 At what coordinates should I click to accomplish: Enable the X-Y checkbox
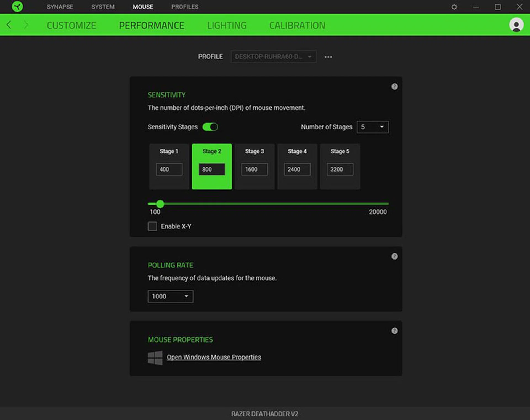152,226
